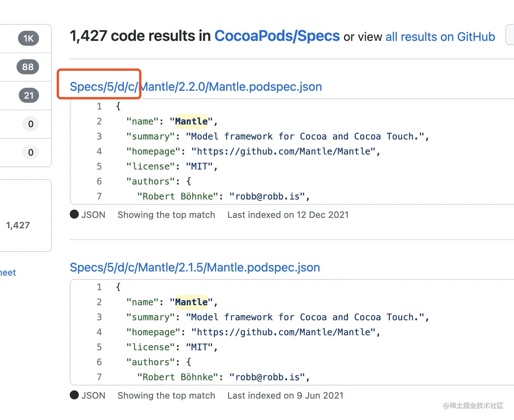Click the license MIT line in 2.2.0 snippet
The height and width of the screenshot is (420, 514).
pos(172,166)
